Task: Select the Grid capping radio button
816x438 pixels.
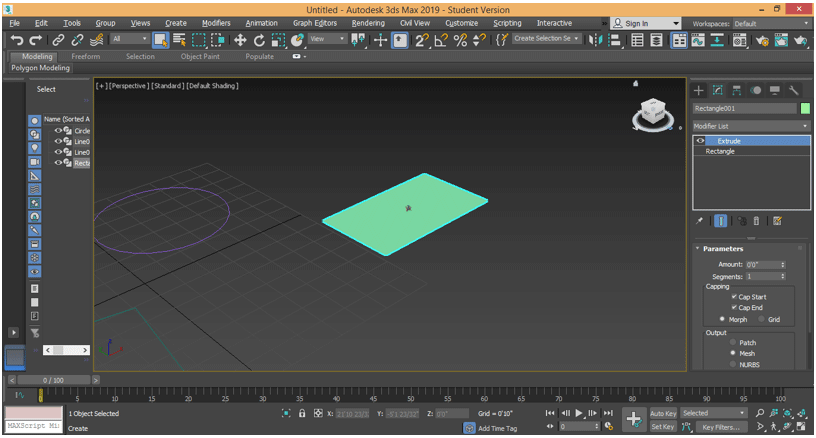Action: pos(759,320)
